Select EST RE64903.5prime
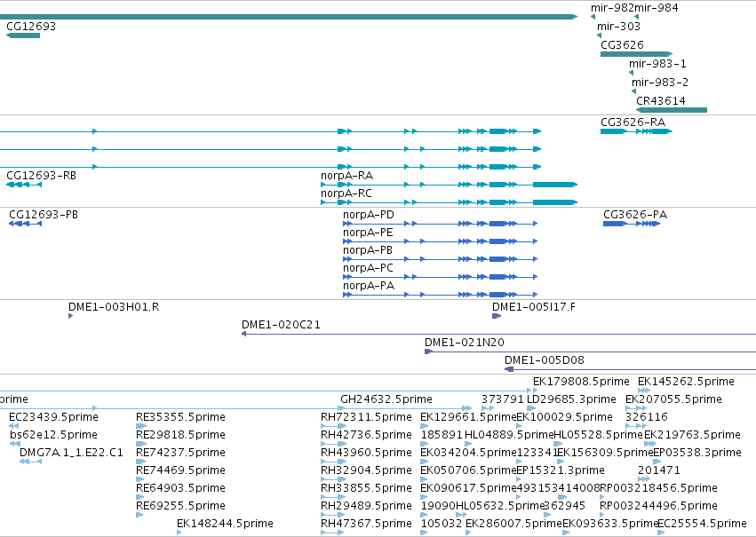756x537 pixels. coord(139,498)
